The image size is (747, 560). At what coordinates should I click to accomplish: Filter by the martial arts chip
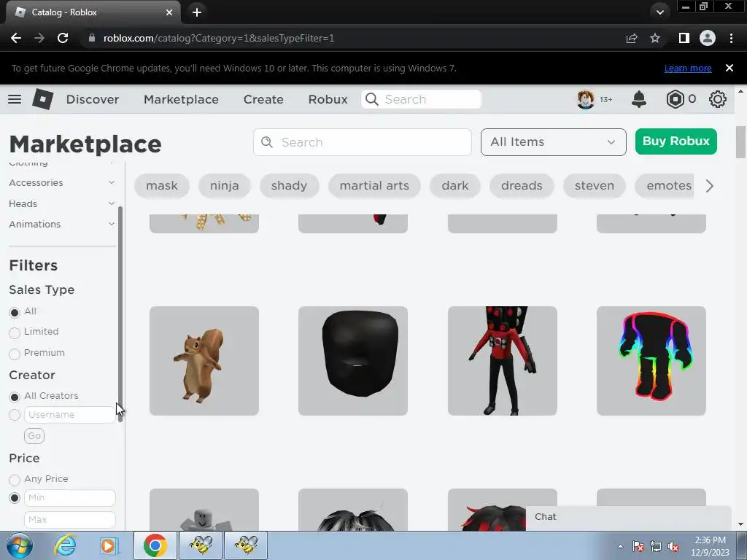(x=374, y=185)
